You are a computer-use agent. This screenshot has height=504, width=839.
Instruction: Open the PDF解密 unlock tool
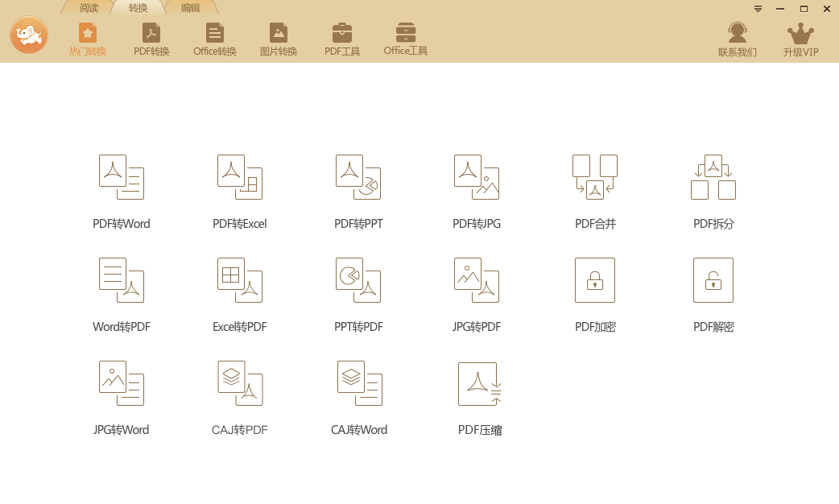tap(713, 280)
